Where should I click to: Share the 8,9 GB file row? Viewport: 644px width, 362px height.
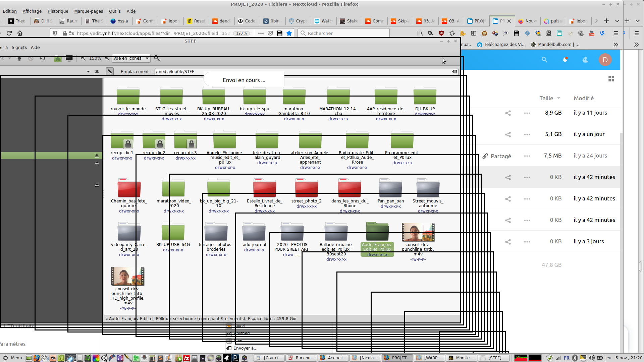(x=508, y=113)
